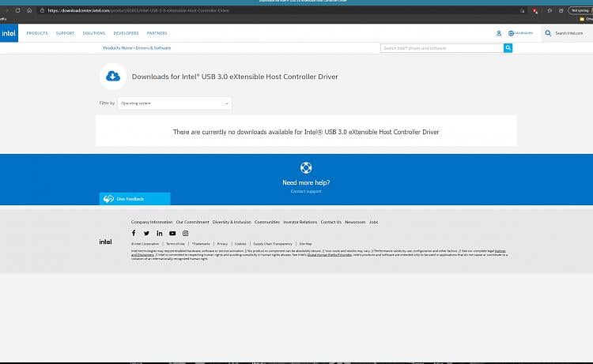
Task: Go to Drivers & Software breadcrumb
Action: pyautogui.click(x=153, y=48)
